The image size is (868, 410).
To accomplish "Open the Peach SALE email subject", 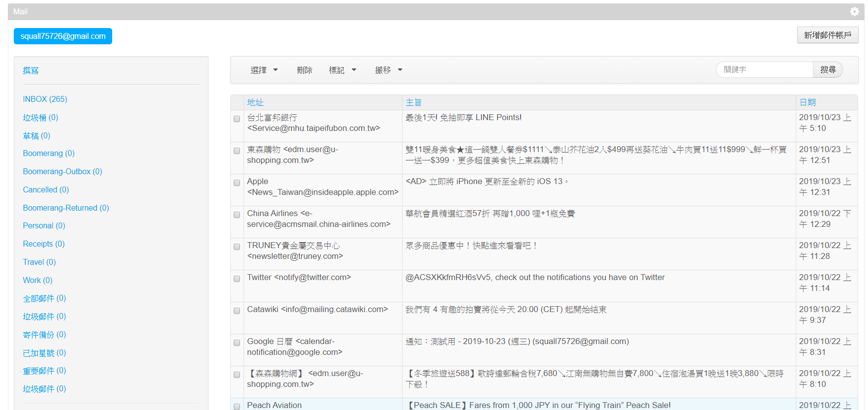I will [538, 405].
